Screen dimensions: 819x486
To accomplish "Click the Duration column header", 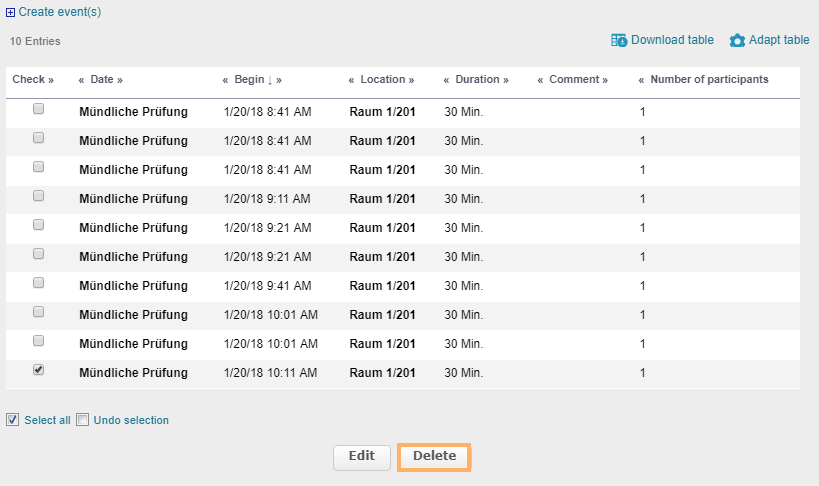I will 477,80.
